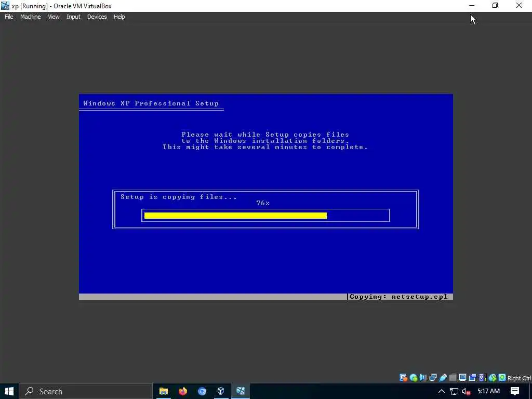Click the Right Ctrl host key label
Image resolution: width=532 pixels, height=399 pixels.
coord(520,378)
